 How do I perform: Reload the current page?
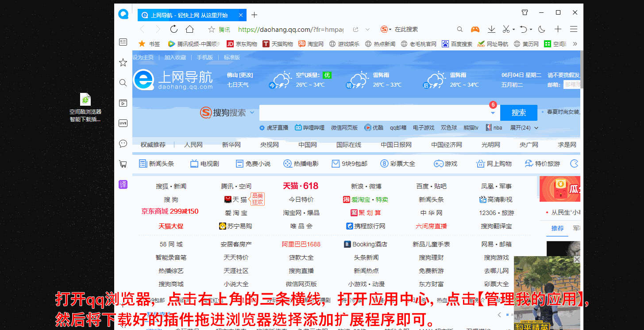coord(174,29)
